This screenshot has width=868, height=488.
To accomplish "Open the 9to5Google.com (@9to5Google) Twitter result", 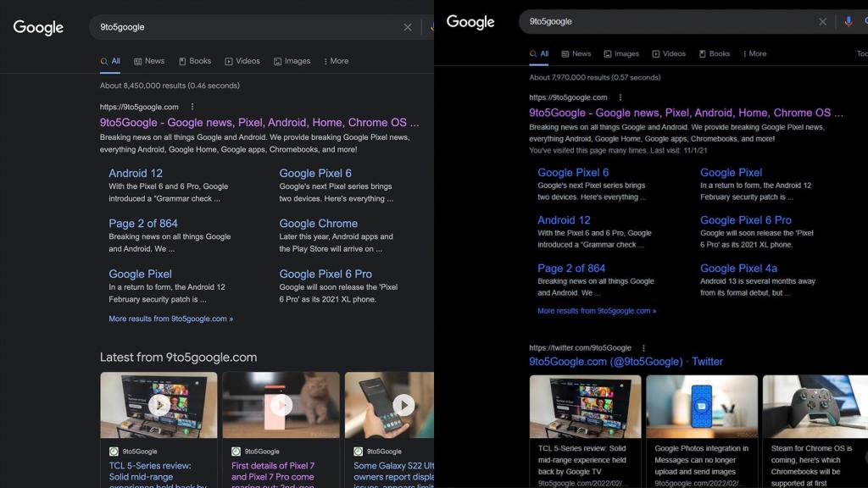I will click(626, 362).
